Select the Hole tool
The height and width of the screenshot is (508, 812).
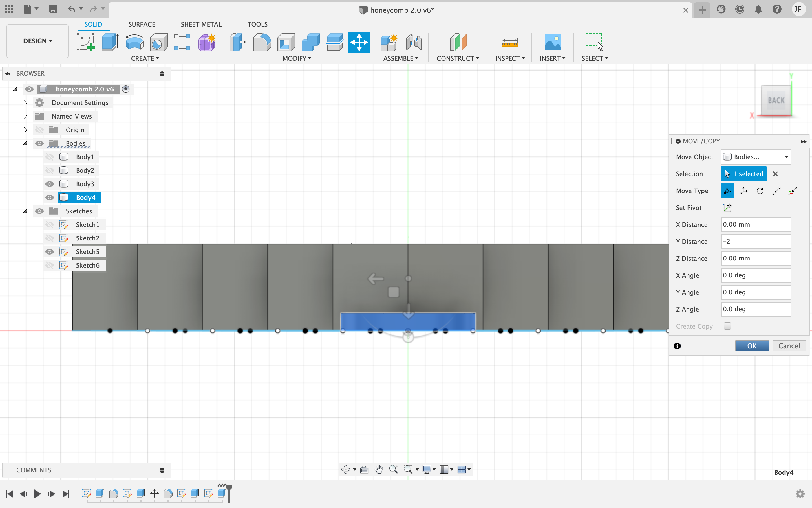[x=159, y=42]
